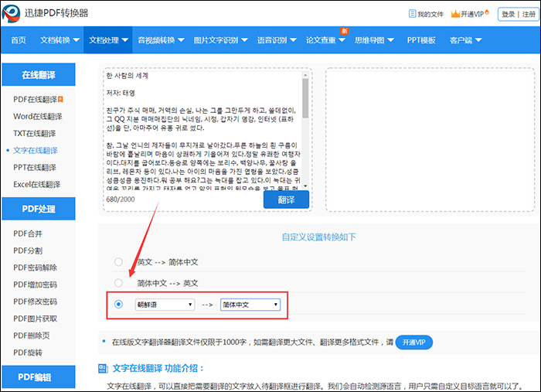Open PDF合并 in the sidebar

[x=28, y=233]
